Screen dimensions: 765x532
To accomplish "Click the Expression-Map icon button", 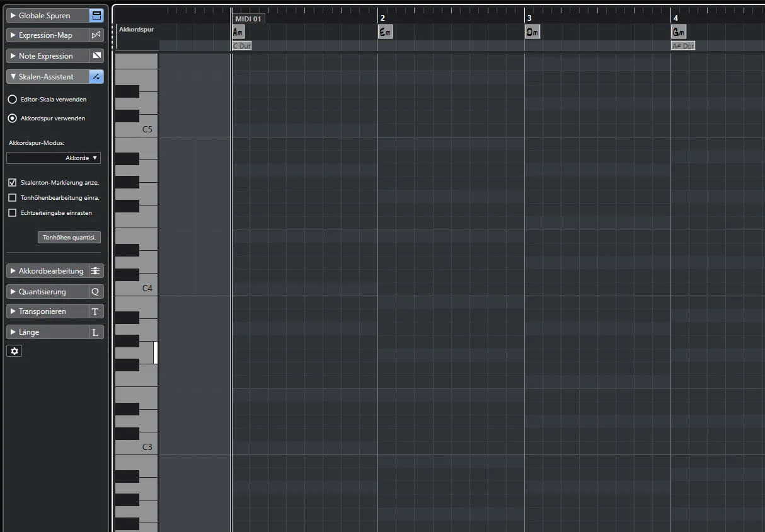I will (96, 35).
